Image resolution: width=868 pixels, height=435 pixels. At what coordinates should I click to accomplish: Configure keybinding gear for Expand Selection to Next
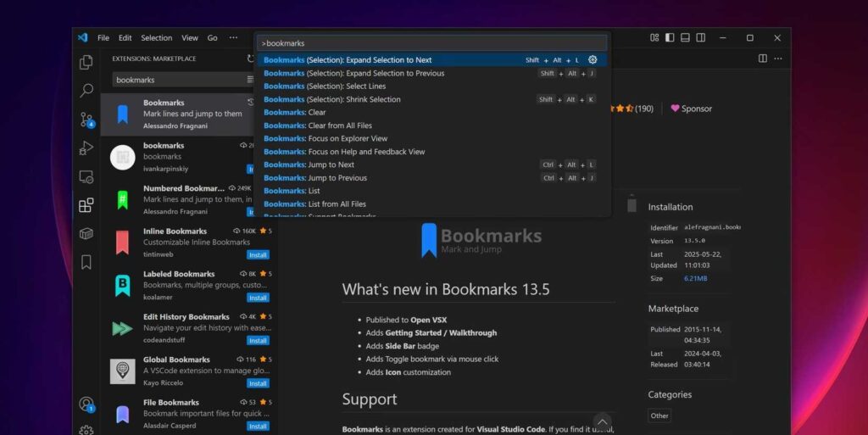pos(593,59)
